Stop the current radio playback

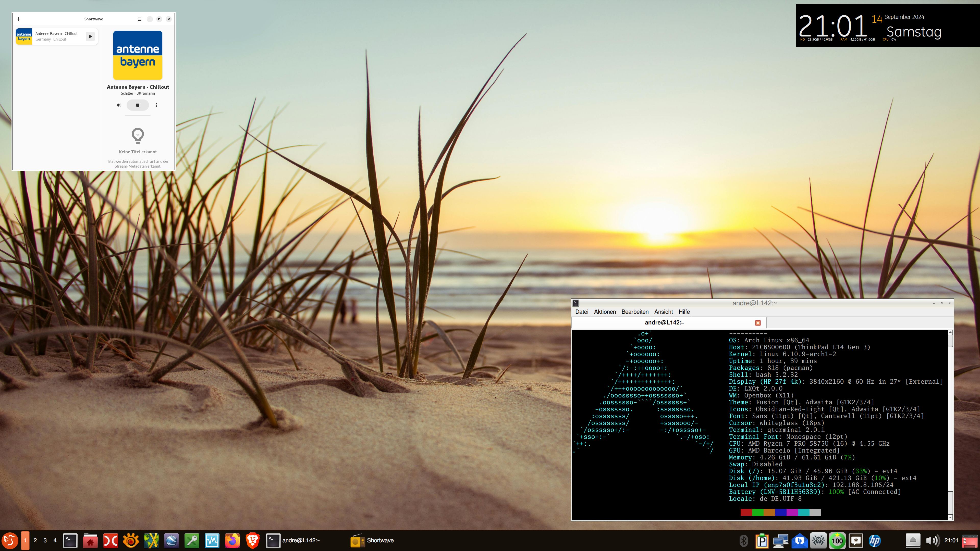(x=138, y=105)
